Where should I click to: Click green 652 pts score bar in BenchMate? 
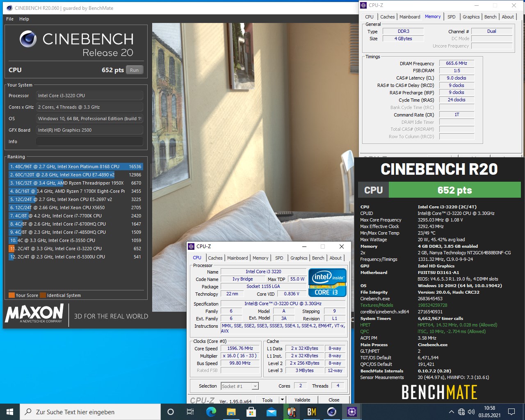point(454,190)
